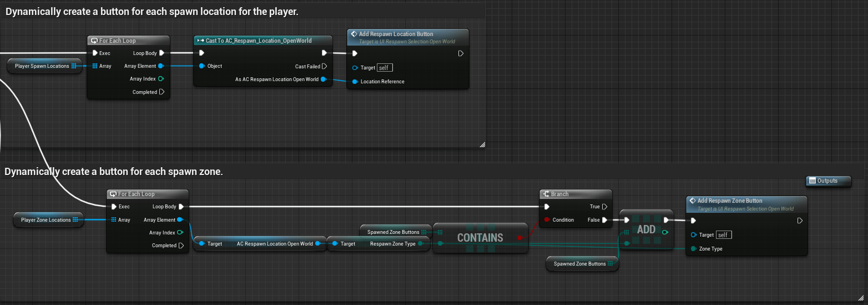868x305 pixels.
Task: Click As AC Respawn Location Open World pin
Action: point(324,79)
